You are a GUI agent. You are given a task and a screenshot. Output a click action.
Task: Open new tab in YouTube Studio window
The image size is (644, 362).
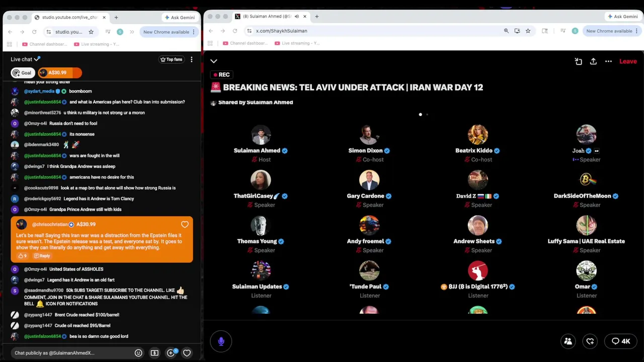(x=116, y=17)
